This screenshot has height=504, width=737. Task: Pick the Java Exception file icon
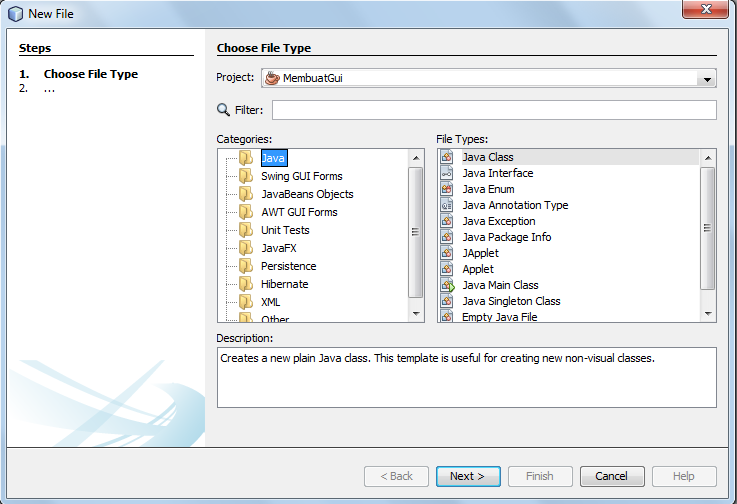tap(447, 221)
